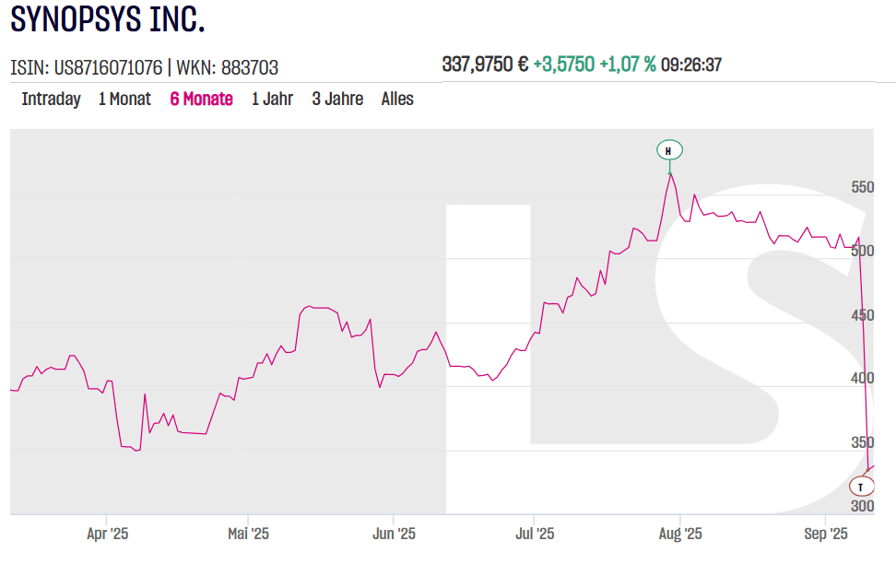The height and width of the screenshot is (588, 896).
Task: Click the current price 337,9750 €
Action: pos(485,65)
